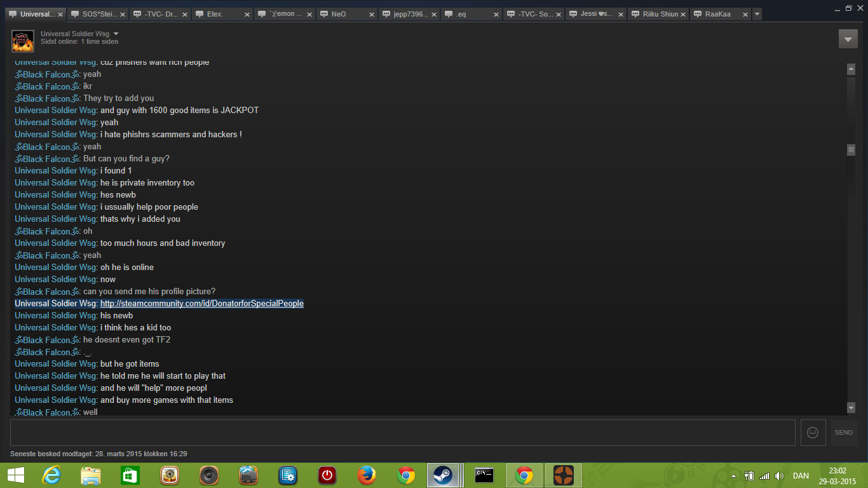Screen dimensions: 868x488
Task: Close the RaaKaa chat tab
Action: click(x=745, y=14)
